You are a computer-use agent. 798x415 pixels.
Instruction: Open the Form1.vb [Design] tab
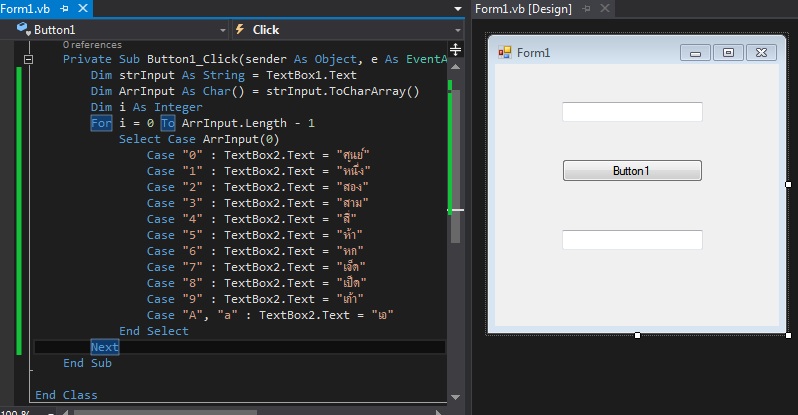523,9
